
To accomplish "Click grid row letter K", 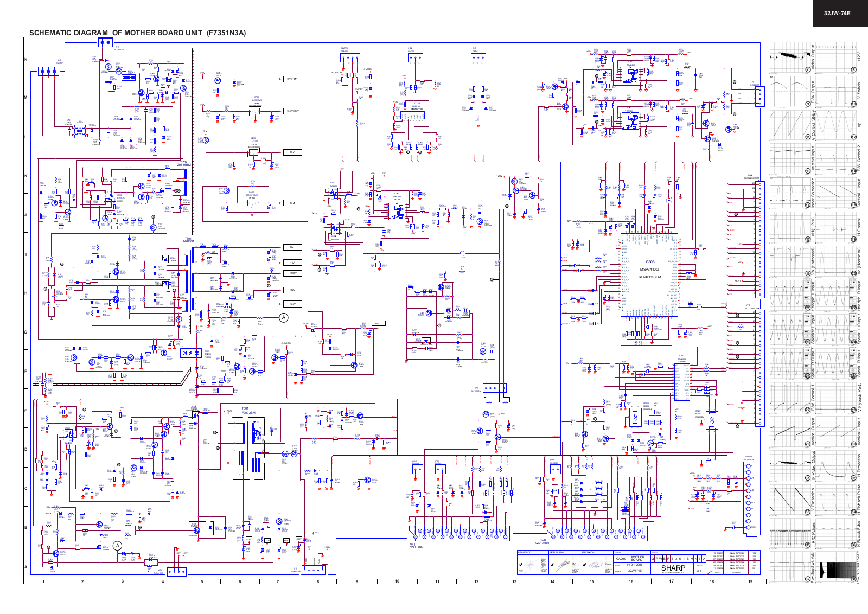I will click(26, 176).
